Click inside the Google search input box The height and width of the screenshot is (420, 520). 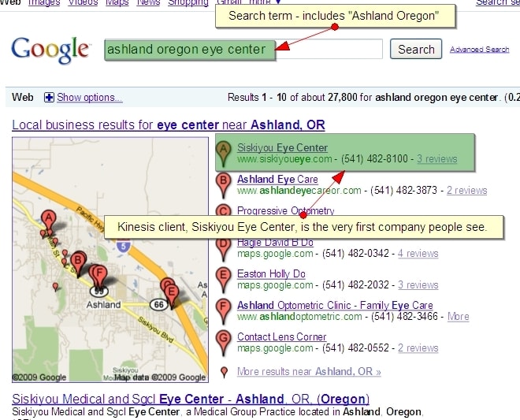(243, 49)
